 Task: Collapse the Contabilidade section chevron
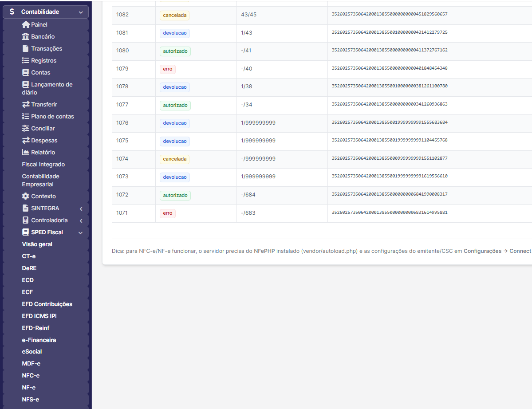click(x=81, y=12)
